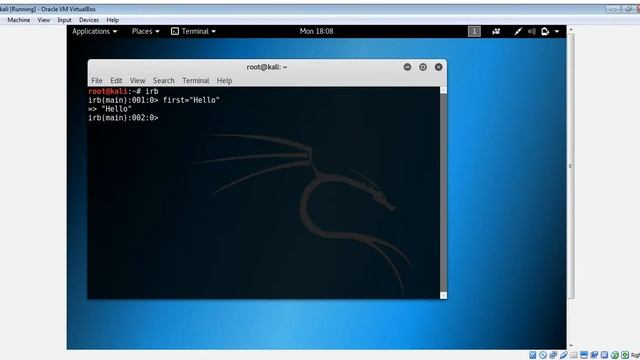Click the VirtualBox optical disc status icon
Screen dimensions: 640x360
click(x=543, y=355)
